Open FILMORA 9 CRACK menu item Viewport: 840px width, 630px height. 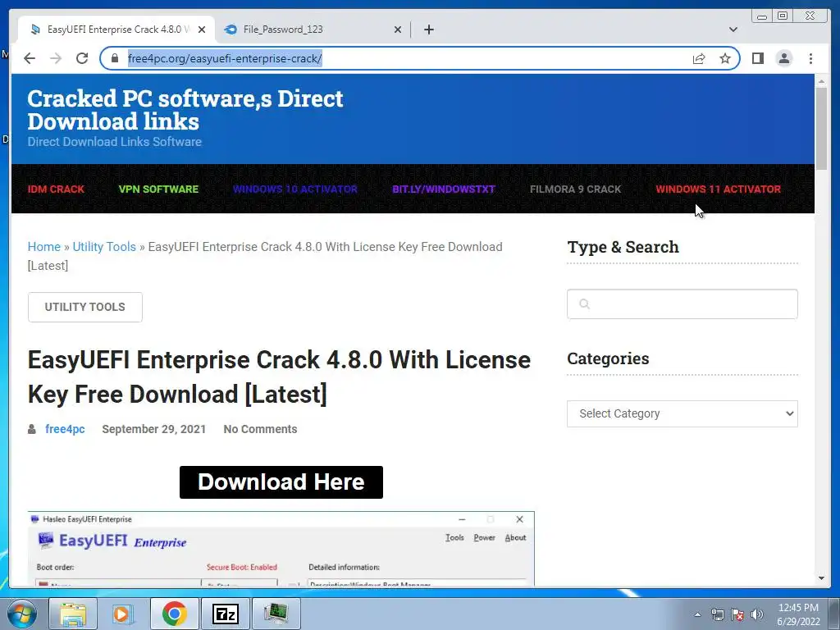[575, 189]
